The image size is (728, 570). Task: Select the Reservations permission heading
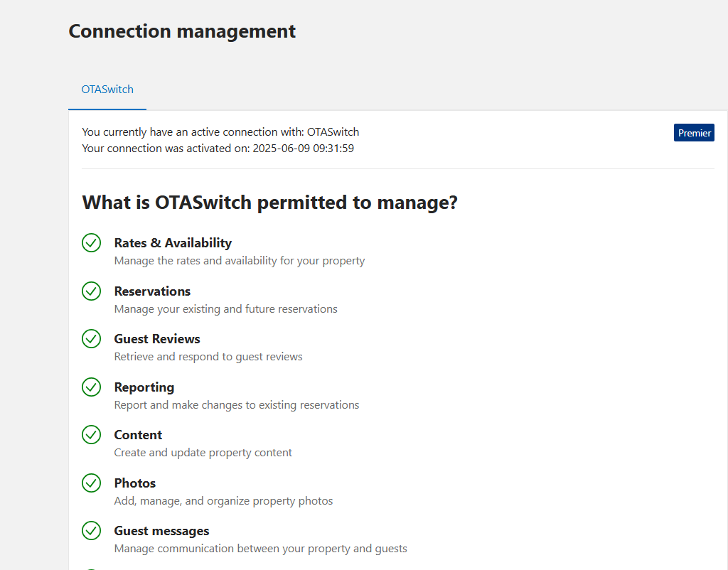click(x=152, y=291)
